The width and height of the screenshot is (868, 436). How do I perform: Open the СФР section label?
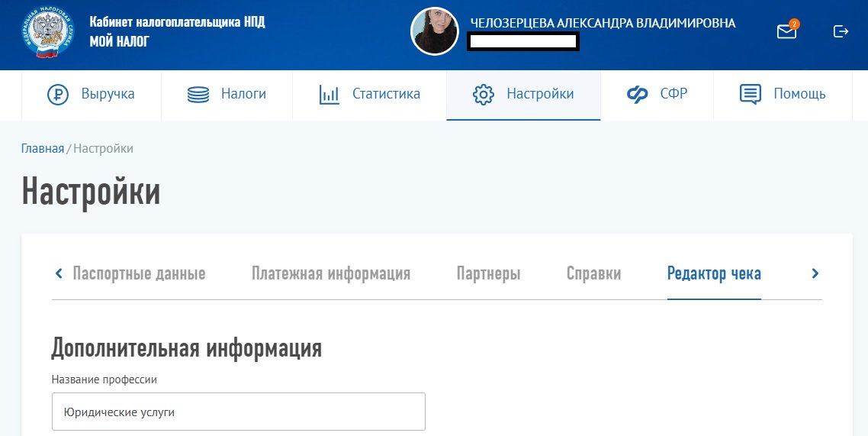click(674, 94)
